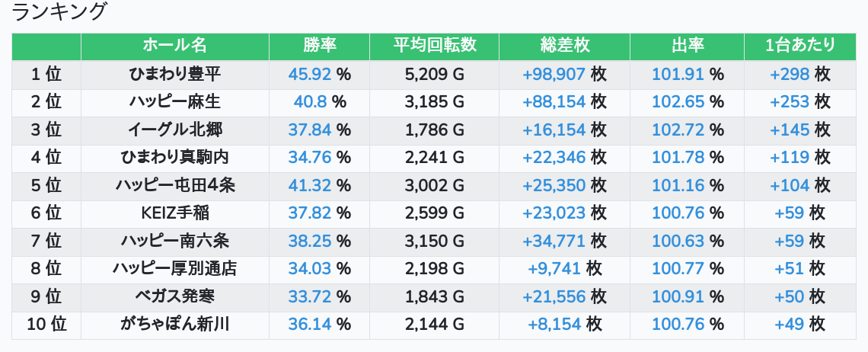868x352 pixels.
Task: Open the ハッピー厚別通店 hall entry
Action: tap(175, 269)
